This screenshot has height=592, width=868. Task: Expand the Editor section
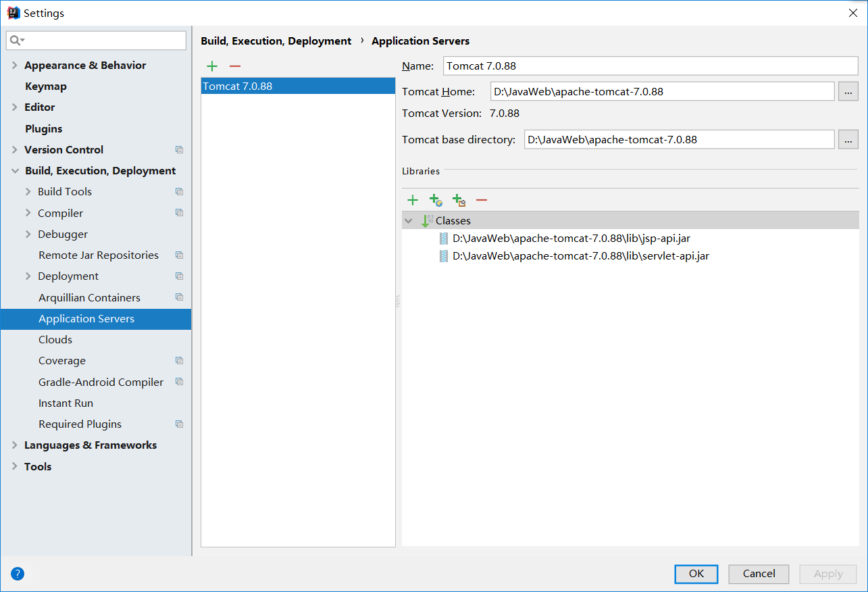coord(15,107)
